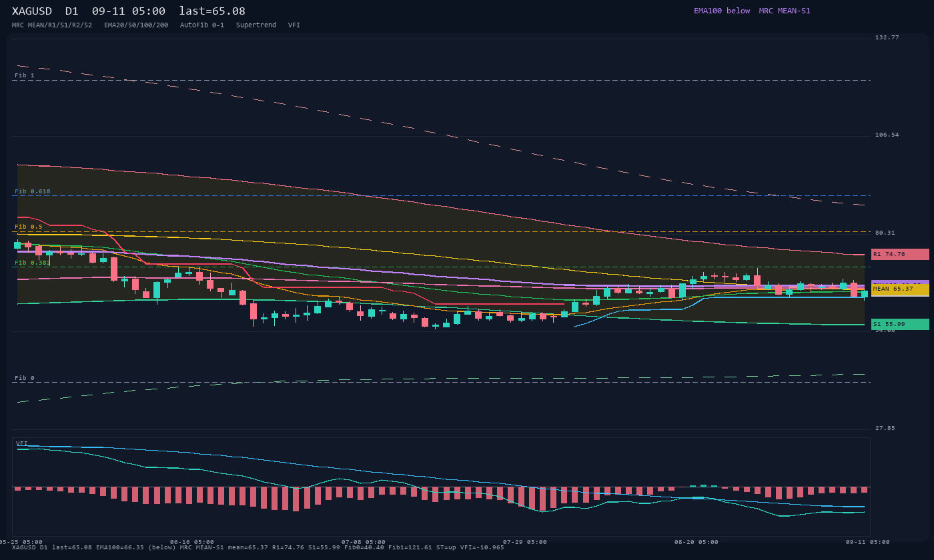Viewport: 934px width, 560px height.
Task: Click the 'MRC MEAN-S1' zone label
Action: coord(785,11)
